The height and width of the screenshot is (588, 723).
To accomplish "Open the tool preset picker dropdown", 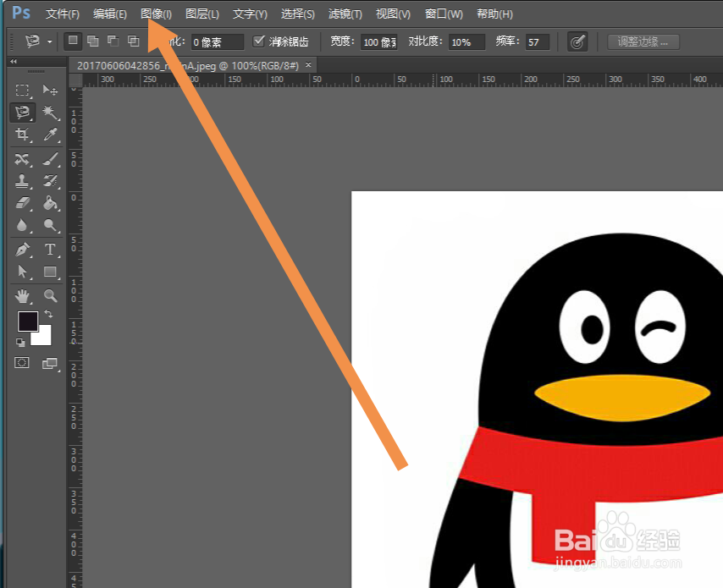I will [50, 41].
